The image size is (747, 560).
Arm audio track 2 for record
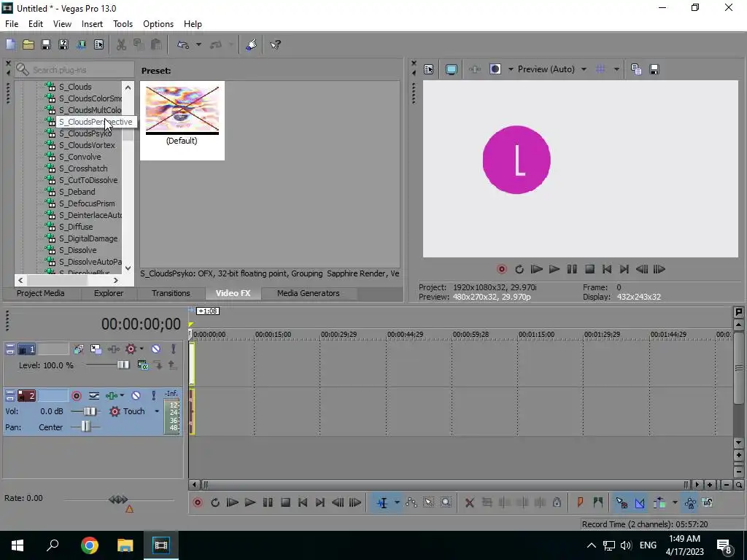[76, 396]
